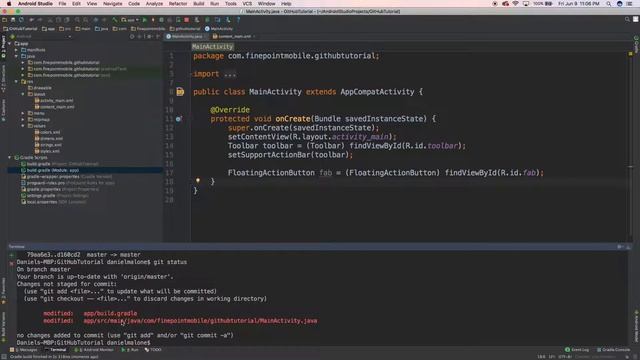640x360 pixels.
Task: Click the Save All toolbar icon
Action: pos(13,20)
